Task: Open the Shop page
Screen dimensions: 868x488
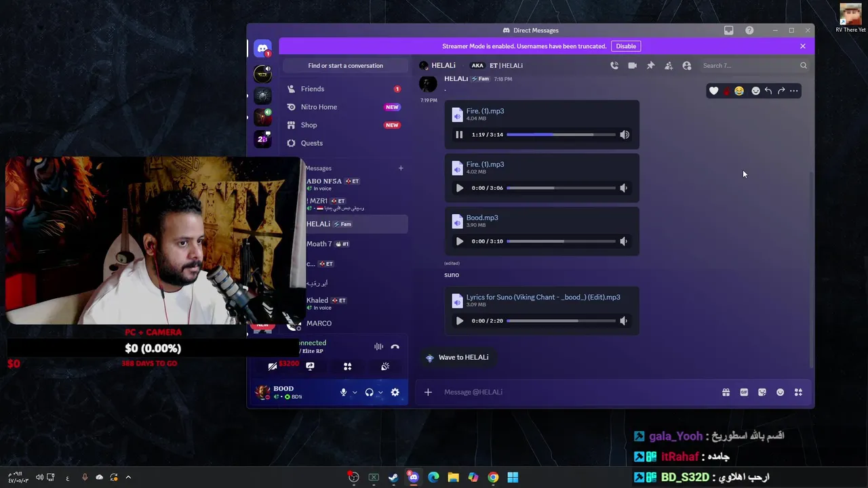Action: [x=345, y=125]
